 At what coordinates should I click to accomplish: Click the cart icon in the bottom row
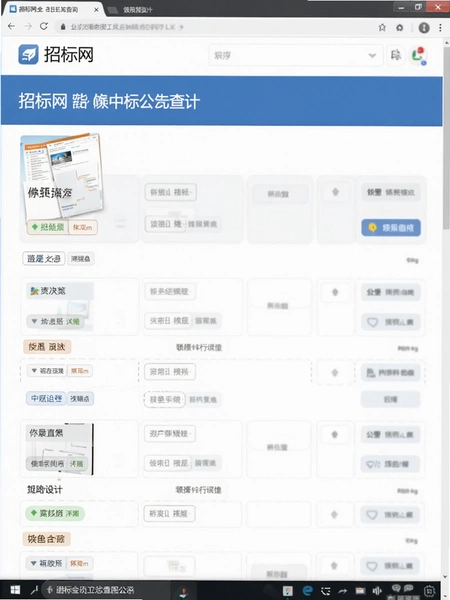(x=174, y=566)
